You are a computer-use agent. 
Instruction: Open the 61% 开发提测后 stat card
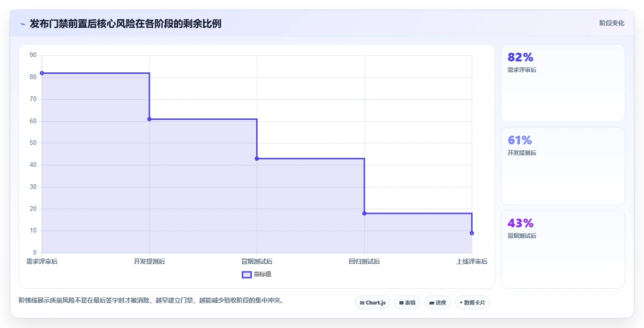click(x=563, y=166)
